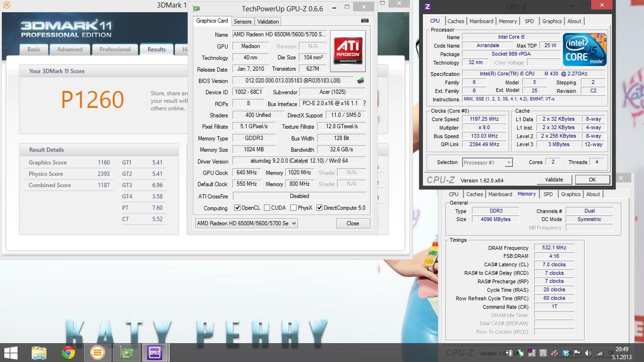Toggle the OpenCL checkbox
The width and height of the screenshot is (644, 362).
(237, 208)
